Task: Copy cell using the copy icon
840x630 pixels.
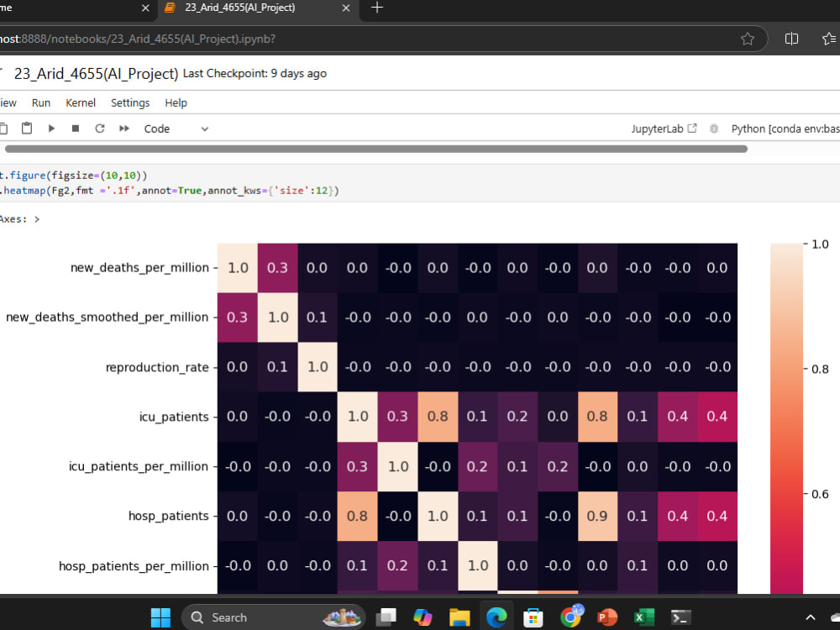Action: coord(3,129)
